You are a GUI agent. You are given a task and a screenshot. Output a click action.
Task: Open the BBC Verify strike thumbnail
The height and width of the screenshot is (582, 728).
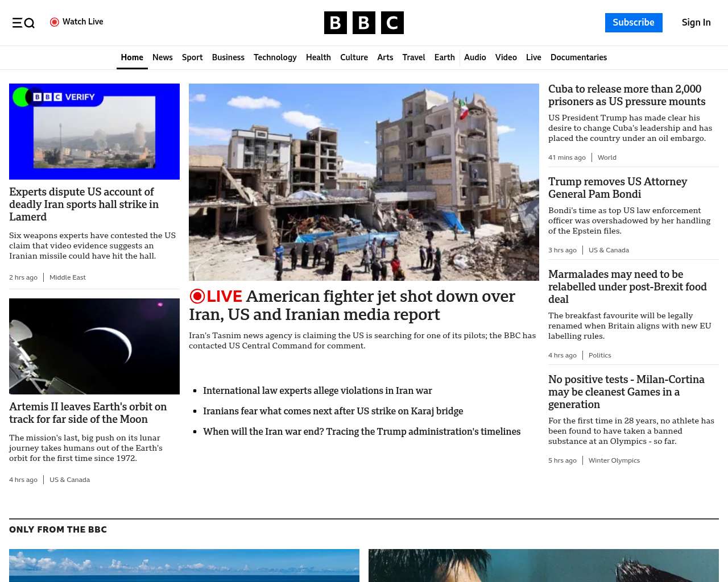pyautogui.click(x=94, y=131)
